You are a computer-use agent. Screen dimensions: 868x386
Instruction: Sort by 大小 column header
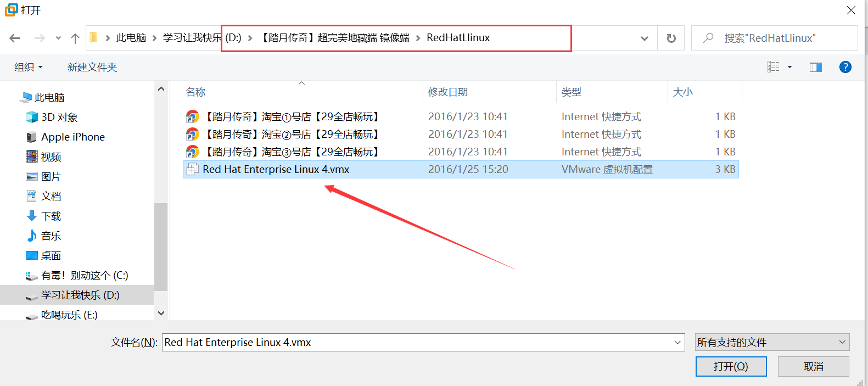pyautogui.click(x=683, y=92)
